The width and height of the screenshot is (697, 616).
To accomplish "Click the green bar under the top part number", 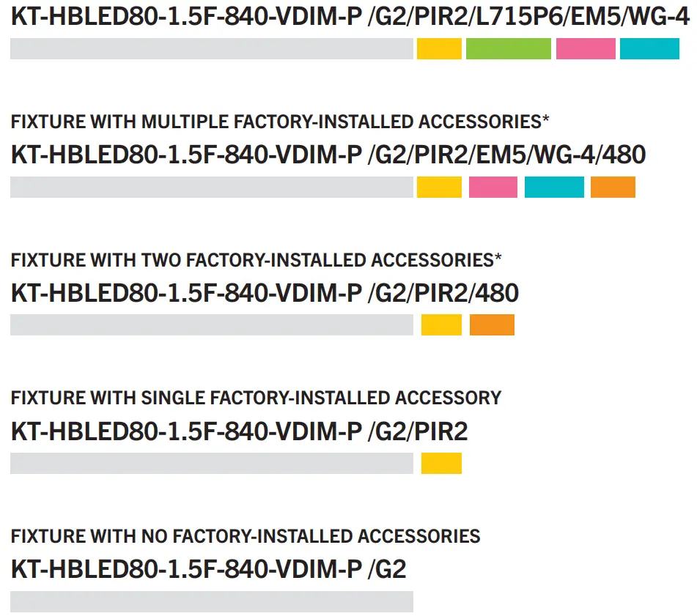I will coord(508,49).
